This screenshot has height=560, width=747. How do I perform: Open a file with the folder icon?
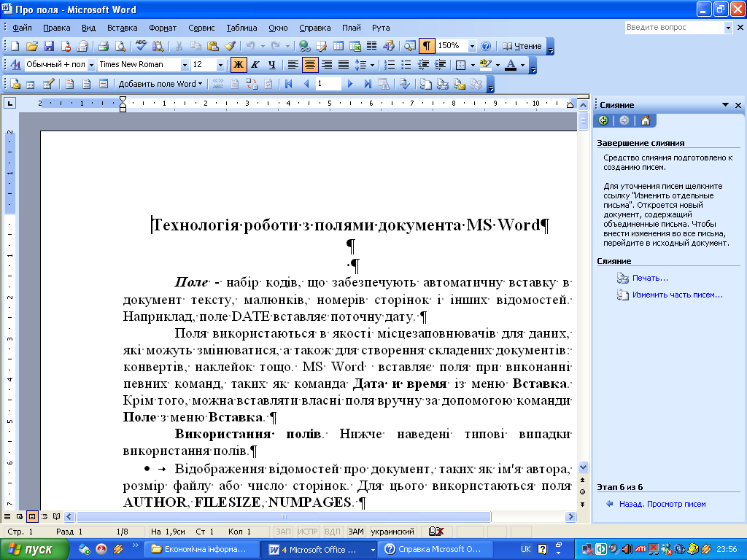(x=32, y=46)
